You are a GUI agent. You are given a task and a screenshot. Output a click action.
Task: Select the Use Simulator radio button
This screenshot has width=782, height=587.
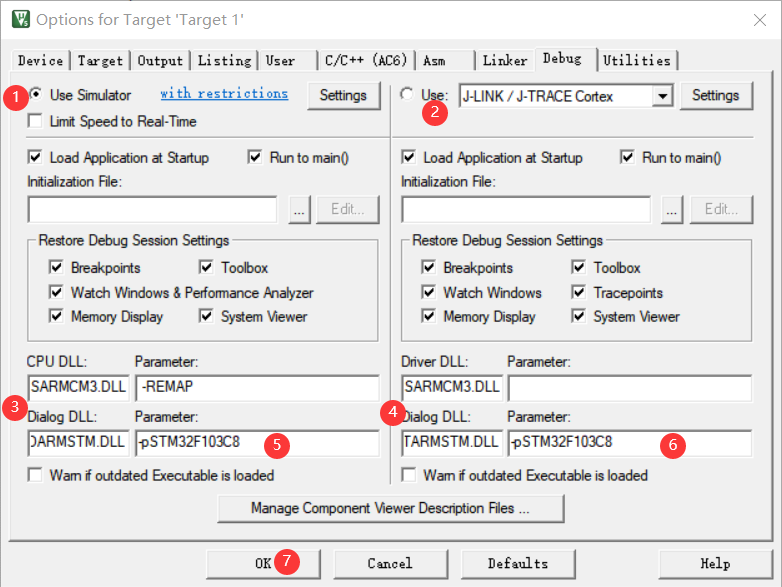click(36, 94)
